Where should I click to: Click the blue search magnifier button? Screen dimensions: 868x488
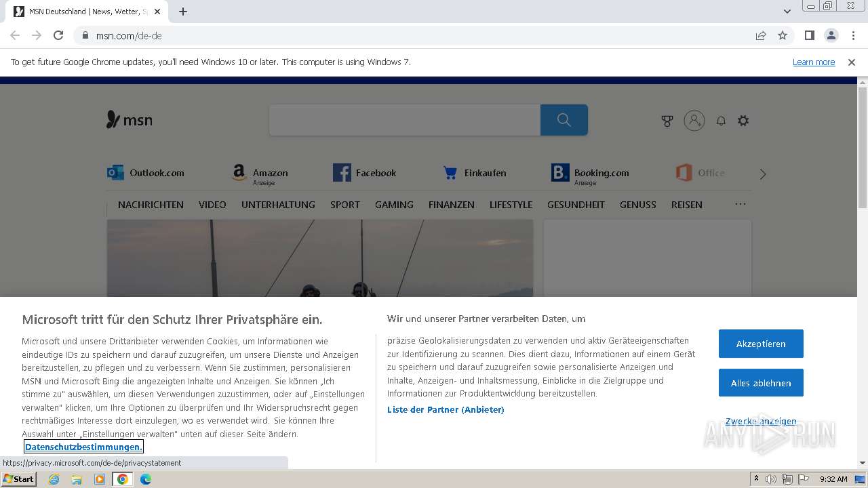pyautogui.click(x=564, y=120)
